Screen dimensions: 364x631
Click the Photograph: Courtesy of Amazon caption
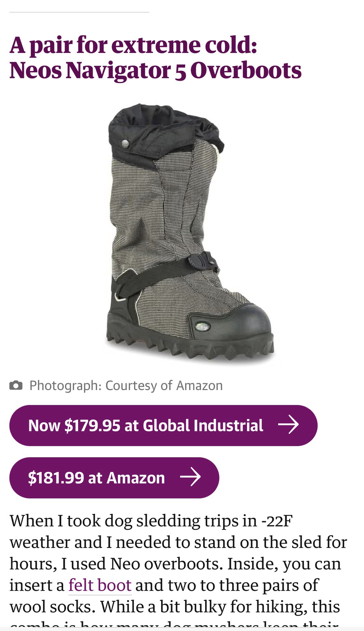click(126, 386)
